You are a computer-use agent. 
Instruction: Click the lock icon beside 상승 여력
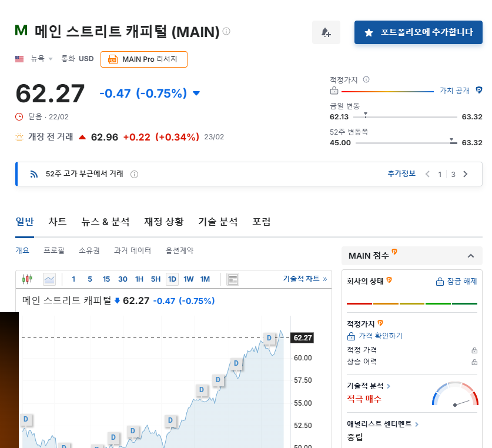pyautogui.click(x=474, y=362)
